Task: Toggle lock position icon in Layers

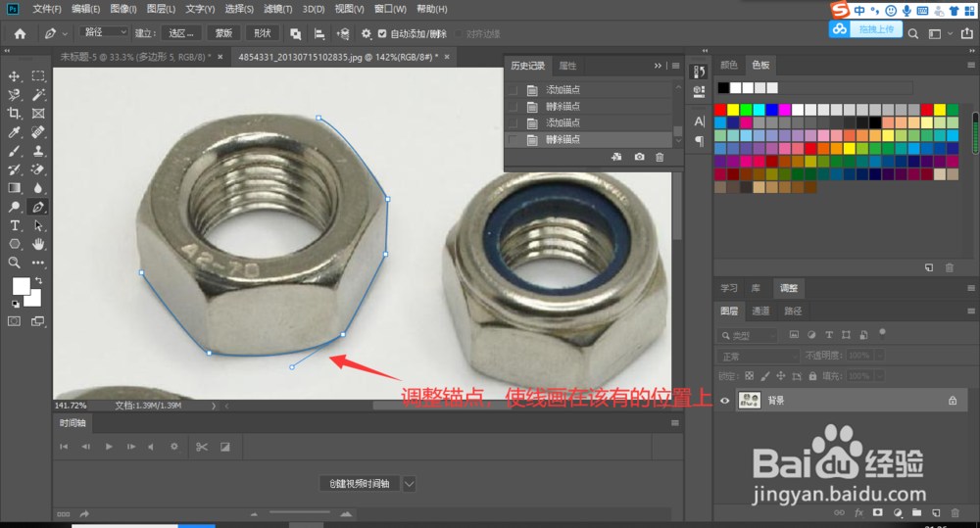Action: (781, 376)
